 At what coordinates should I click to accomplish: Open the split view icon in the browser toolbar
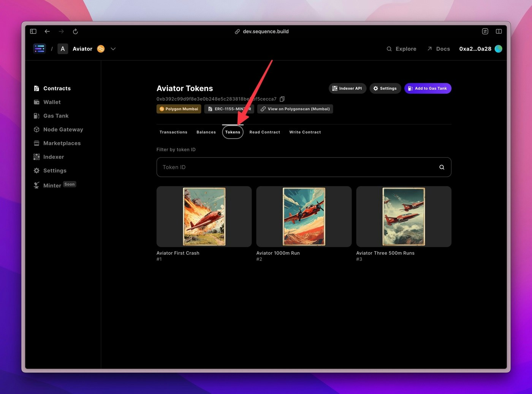[499, 31]
